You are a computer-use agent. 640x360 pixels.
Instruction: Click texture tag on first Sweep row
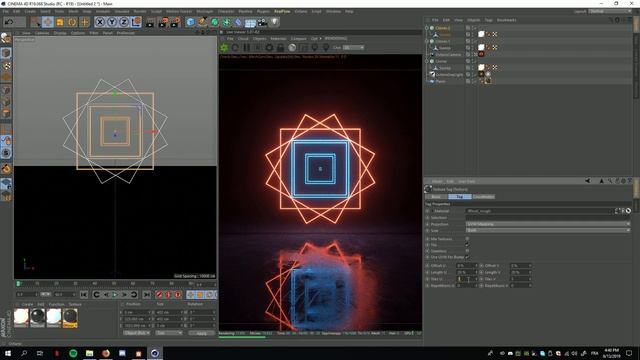pos(481,34)
